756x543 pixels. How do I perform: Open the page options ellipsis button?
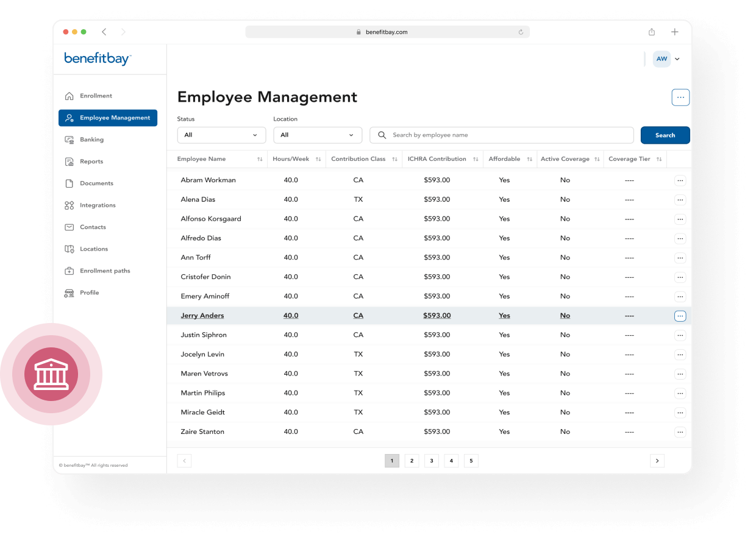[680, 97]
